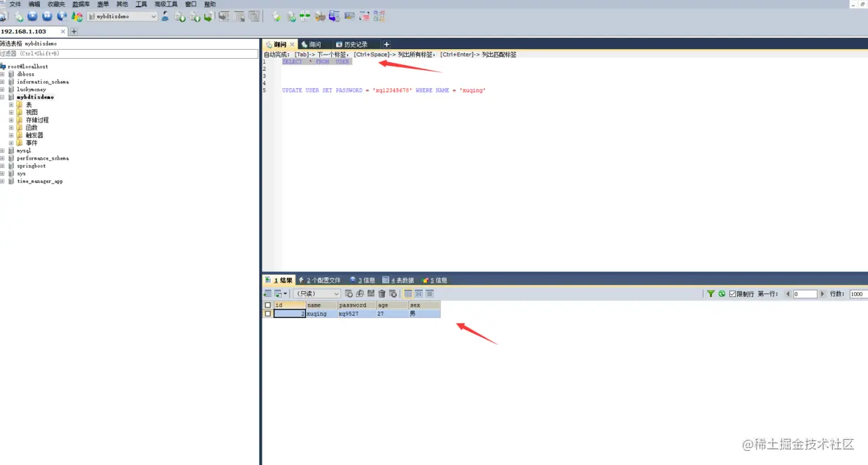The width and height of the screenshot is (868, 465).
Task: Collapse the mybdtisdemo database node
Action: click(x=3, y=97)
